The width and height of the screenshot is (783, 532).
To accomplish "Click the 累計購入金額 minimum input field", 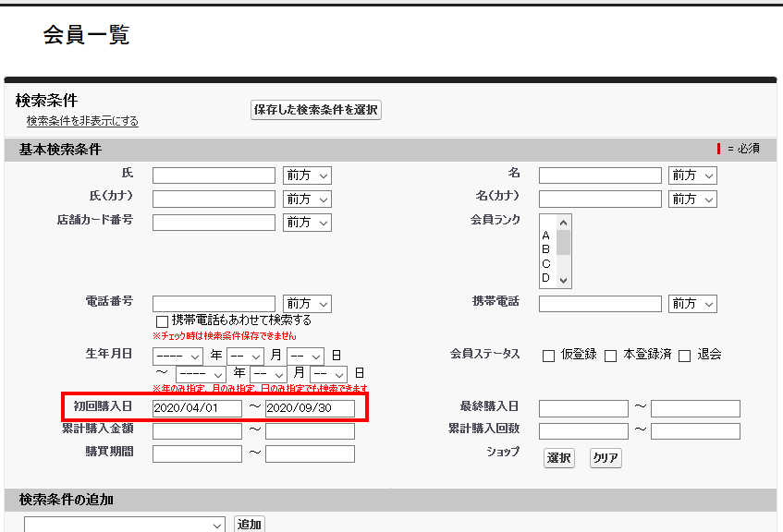I will 197,431.
